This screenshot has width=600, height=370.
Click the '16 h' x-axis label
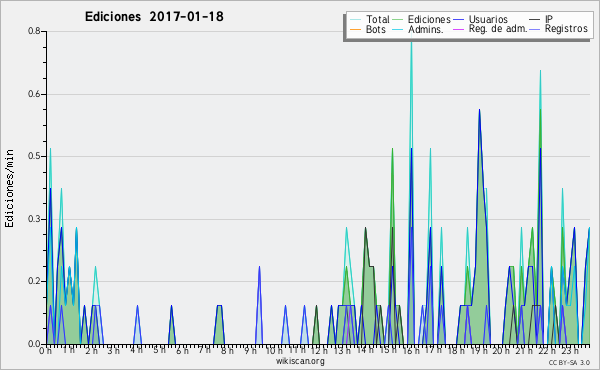411,350
